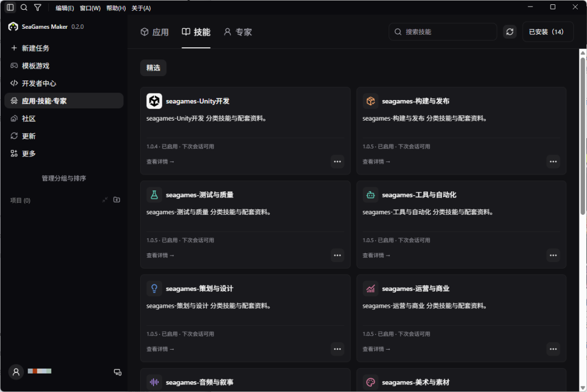
Task: Select 应用·技能·专家 sidebar item
Action: pos(64,101)
